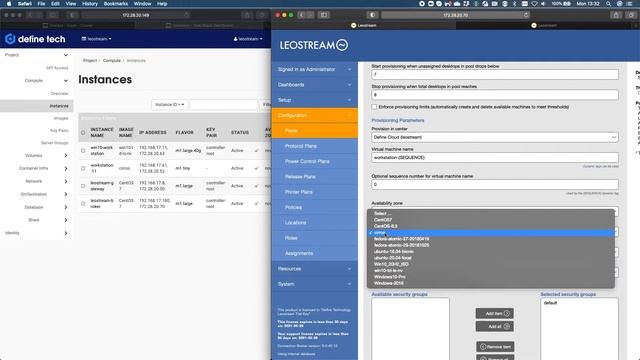Go back in the define tech Safari window
The image size is (640, 360).
[x=30, y=15]
